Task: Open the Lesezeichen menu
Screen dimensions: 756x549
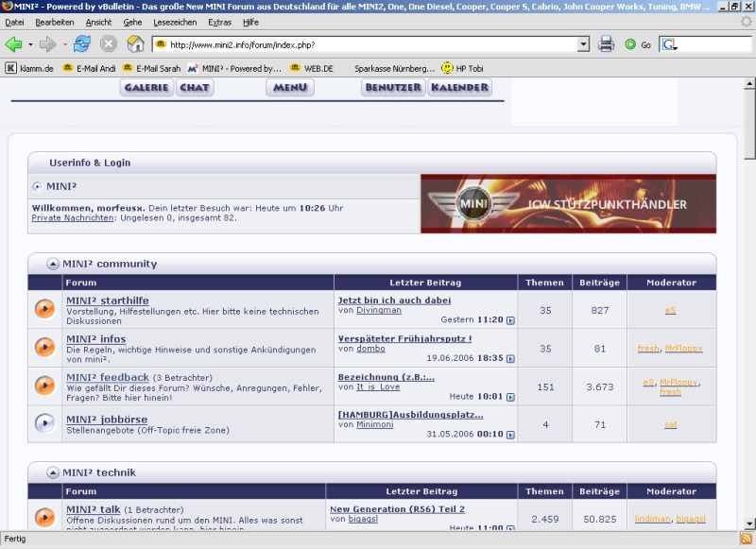Action: (x=175, y=22)
